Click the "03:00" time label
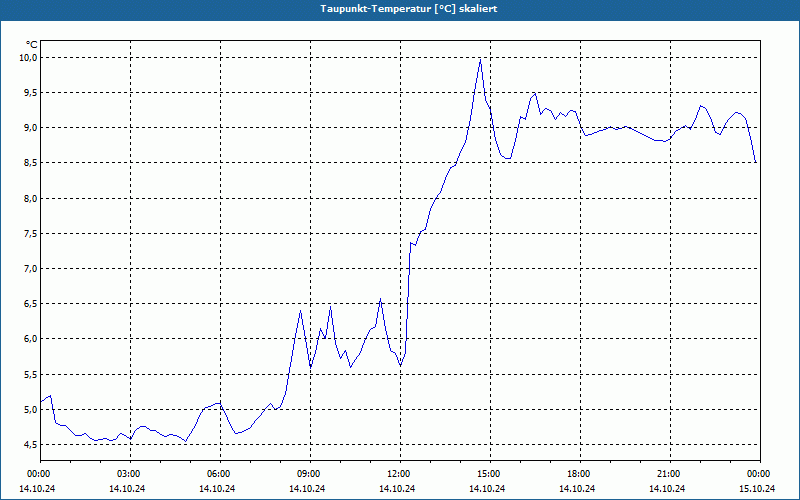The height and width of the screenshot is (500, 800). pos(130,474)
